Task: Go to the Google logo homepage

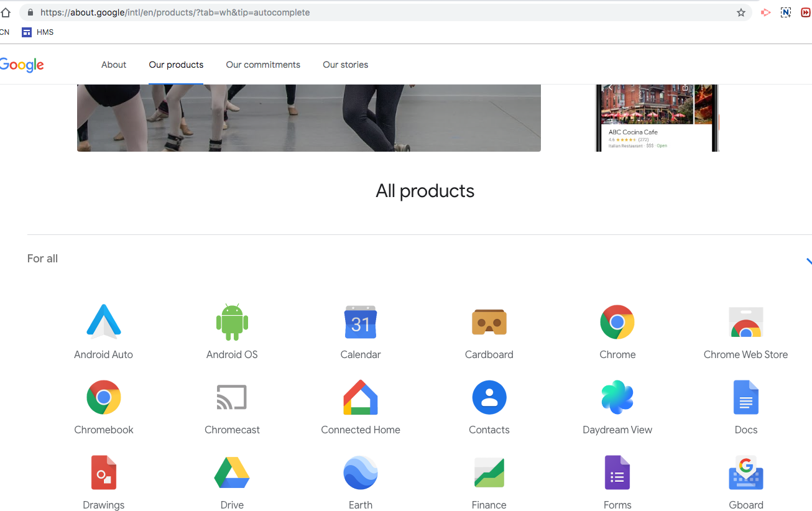Action: [21, 65]
